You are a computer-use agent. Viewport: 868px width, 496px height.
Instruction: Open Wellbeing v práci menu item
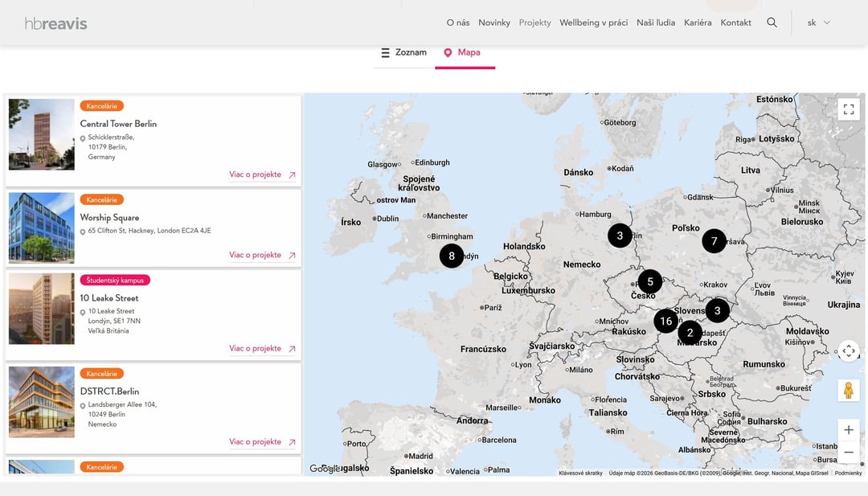point(593,23)
